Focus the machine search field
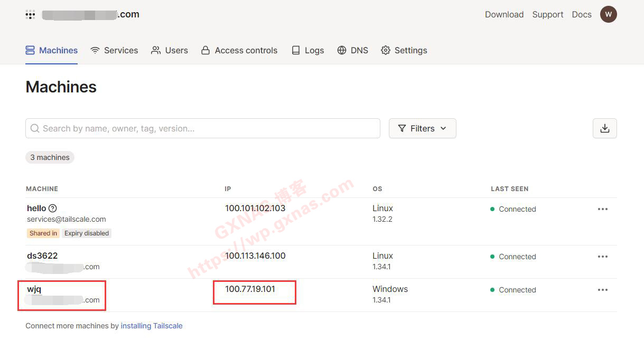 [202, 128]
